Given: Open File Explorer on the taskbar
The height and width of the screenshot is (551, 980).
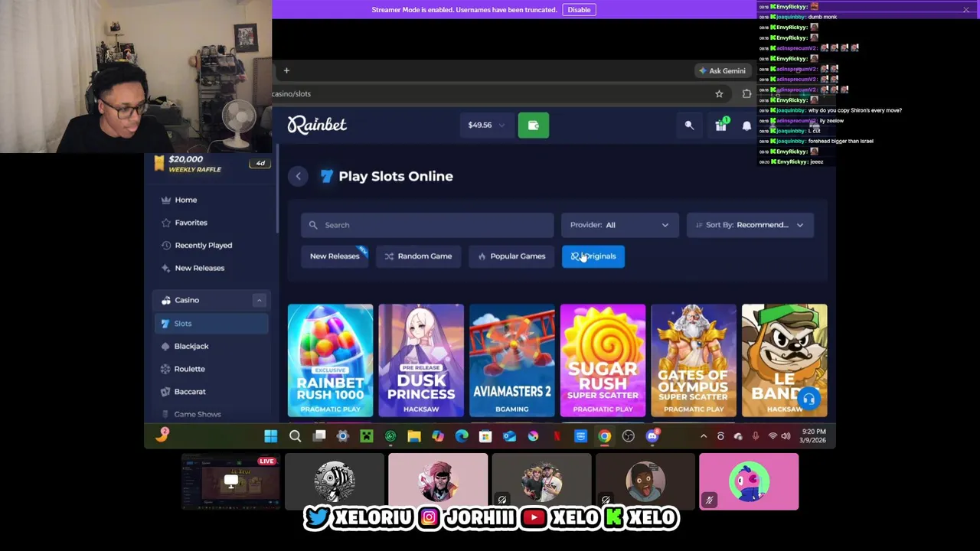Looking at the screenshot, I should pos(414,436).
